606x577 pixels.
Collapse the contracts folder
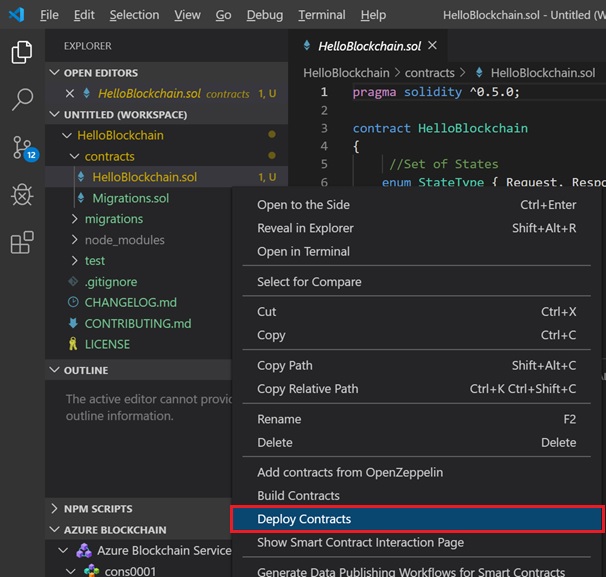[74, 156]
